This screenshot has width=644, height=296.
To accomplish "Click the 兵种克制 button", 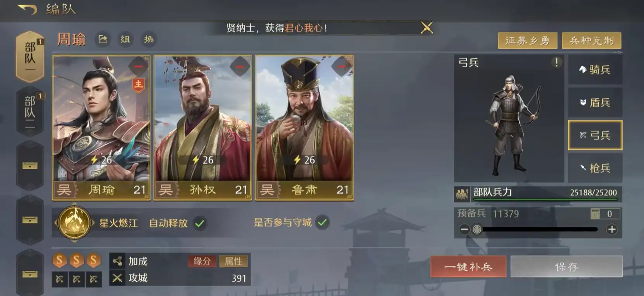I will tap(592, 40).
